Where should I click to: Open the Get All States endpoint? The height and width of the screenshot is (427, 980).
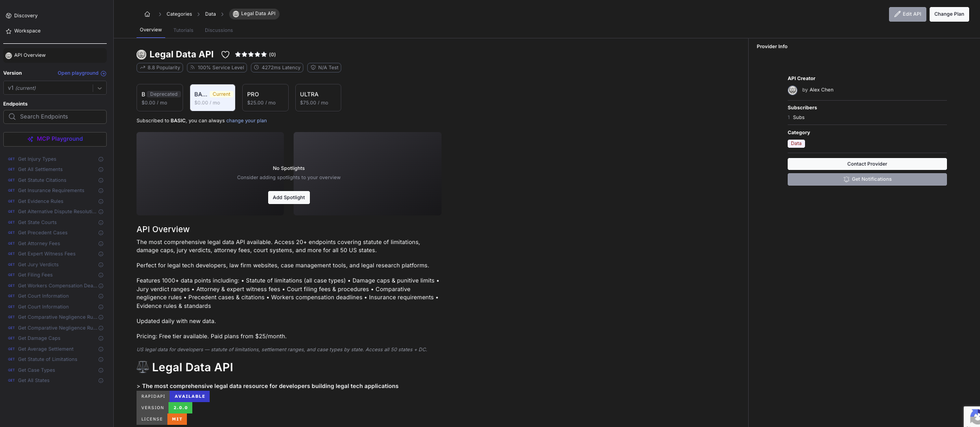[x=34, y=380]
